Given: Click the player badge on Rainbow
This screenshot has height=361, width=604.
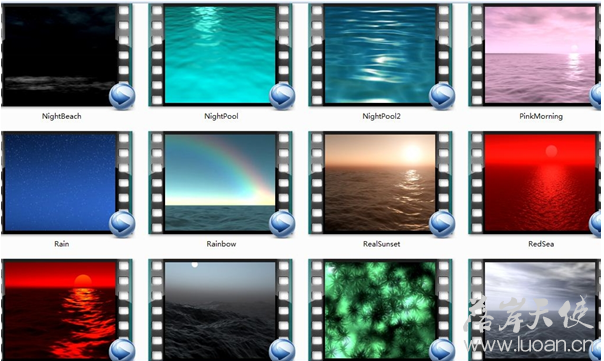Looking at the screenshot, I should 282,224.
